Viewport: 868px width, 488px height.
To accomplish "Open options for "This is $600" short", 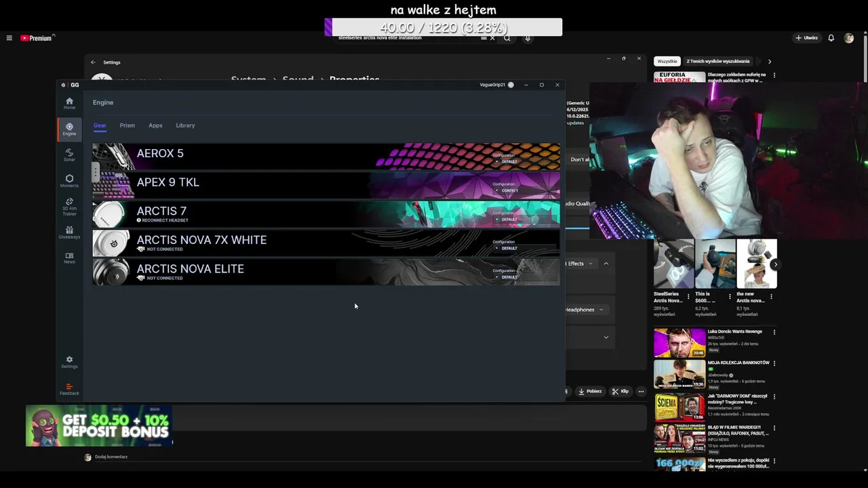I will coord(730,297).
